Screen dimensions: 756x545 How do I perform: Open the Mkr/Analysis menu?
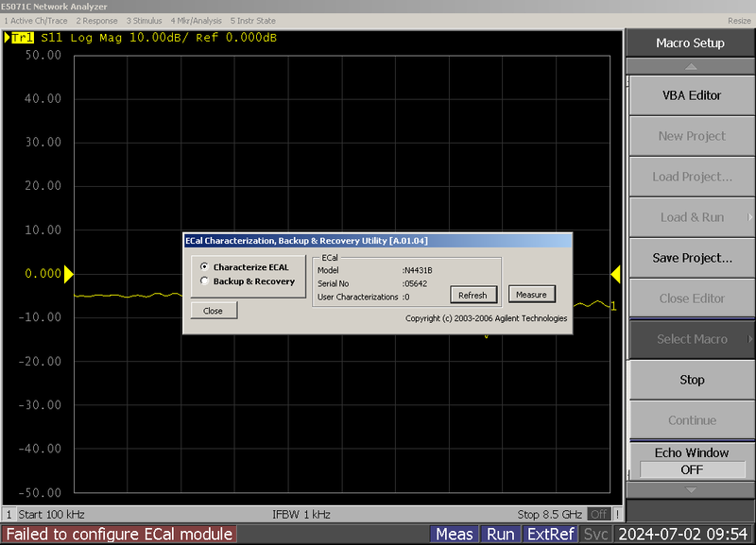point(197,20)
